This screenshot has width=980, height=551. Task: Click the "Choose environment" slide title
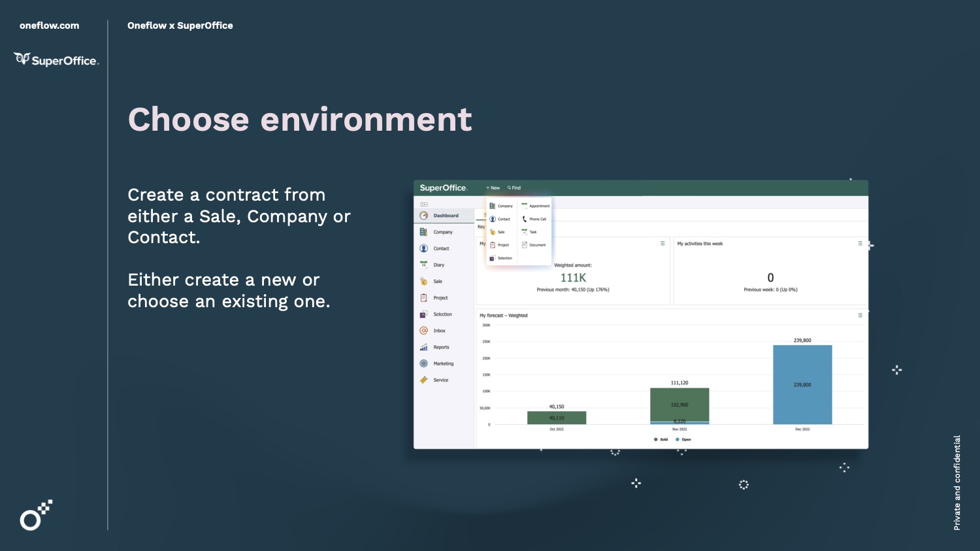coord(300,120)
